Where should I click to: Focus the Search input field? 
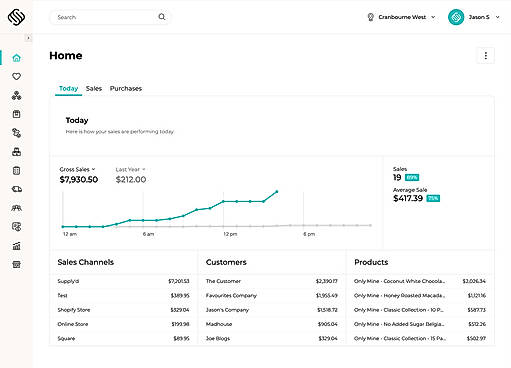coord(105,17)
